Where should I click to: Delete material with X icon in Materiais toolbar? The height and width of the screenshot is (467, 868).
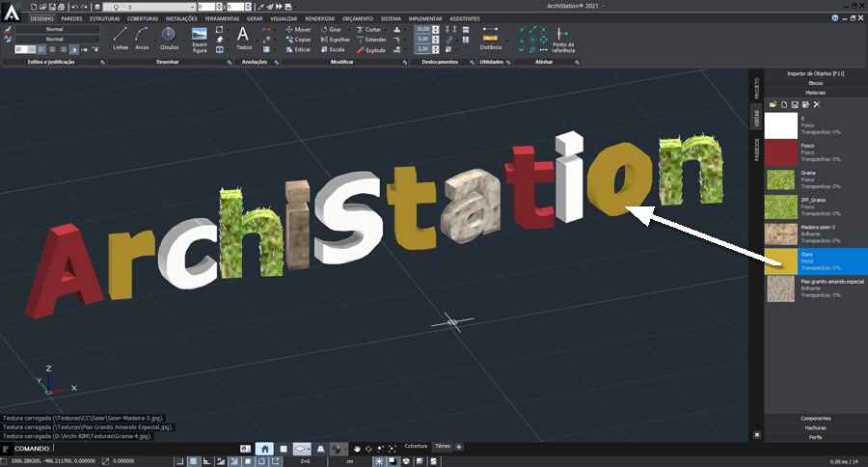click(817, 104)
